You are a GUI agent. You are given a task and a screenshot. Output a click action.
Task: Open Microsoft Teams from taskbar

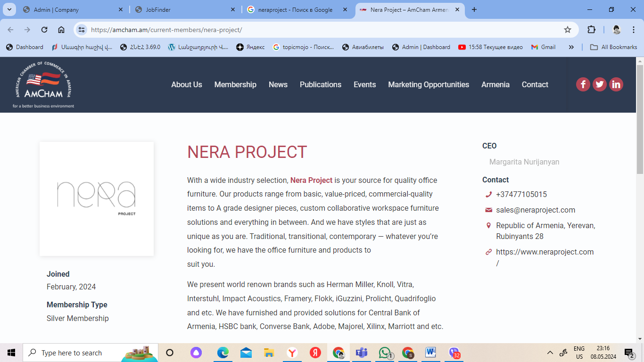[362, 353]
